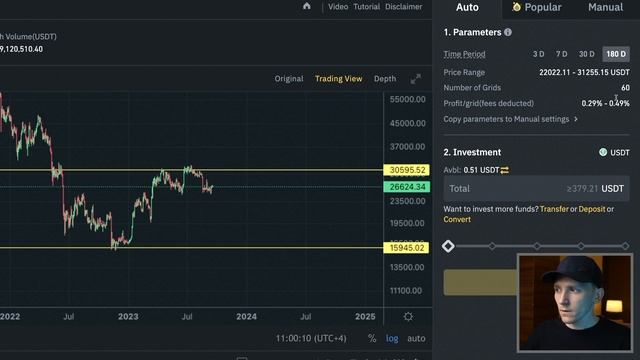Select the Original chart view
The width and height of the screenshot is (640, 360).
(289, 79)
